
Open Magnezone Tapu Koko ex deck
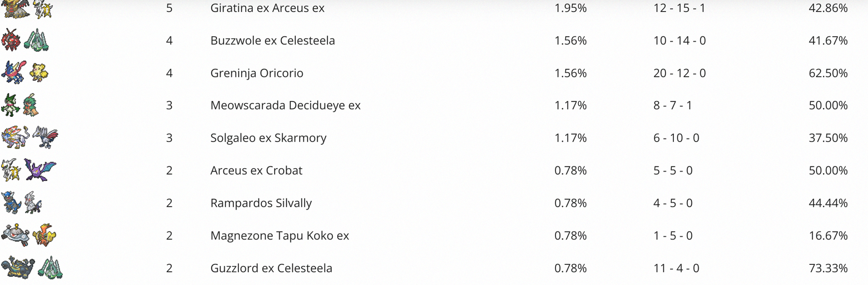(280, 236)
